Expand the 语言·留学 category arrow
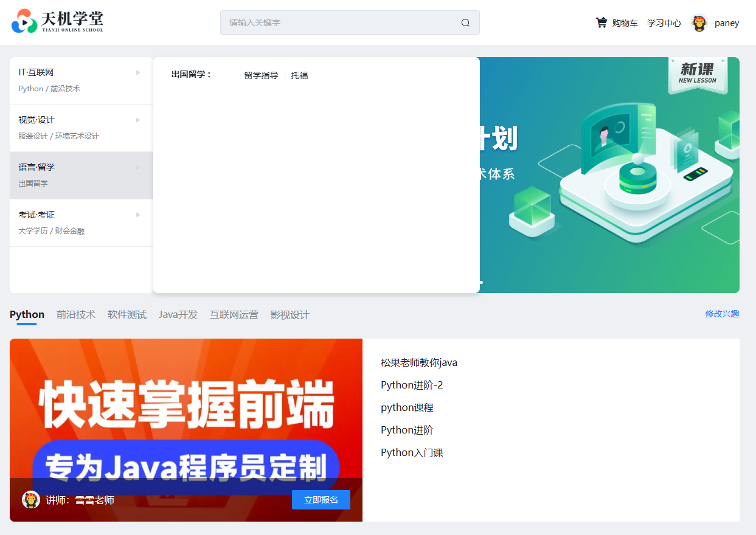This screenshot has width=756, height=535. tap(138, 167)
